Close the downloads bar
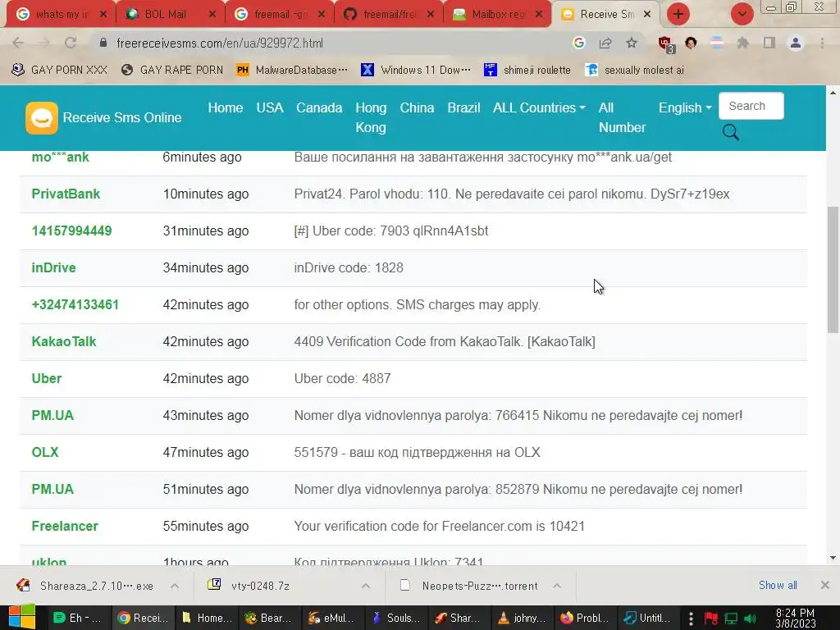The height and width of the screenshot is (630, 840). point(825,585)
